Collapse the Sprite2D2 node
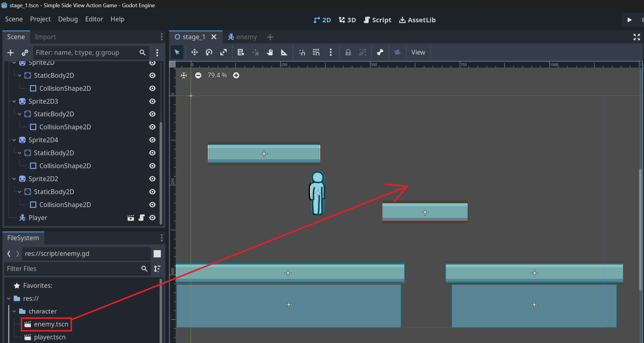This screenshot has height=343, width=644. [x=14, y=179]
